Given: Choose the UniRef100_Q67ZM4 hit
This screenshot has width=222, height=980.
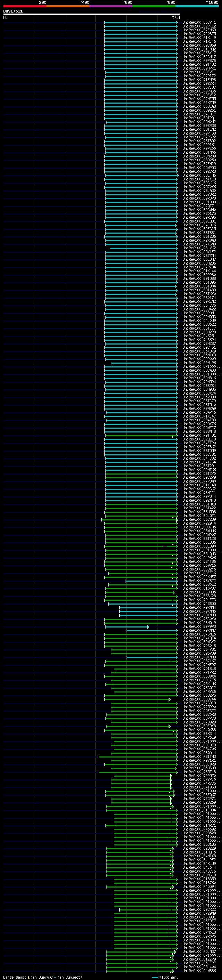Looking at the screenshot, I should pyautogui.click(x=199, y=256).
